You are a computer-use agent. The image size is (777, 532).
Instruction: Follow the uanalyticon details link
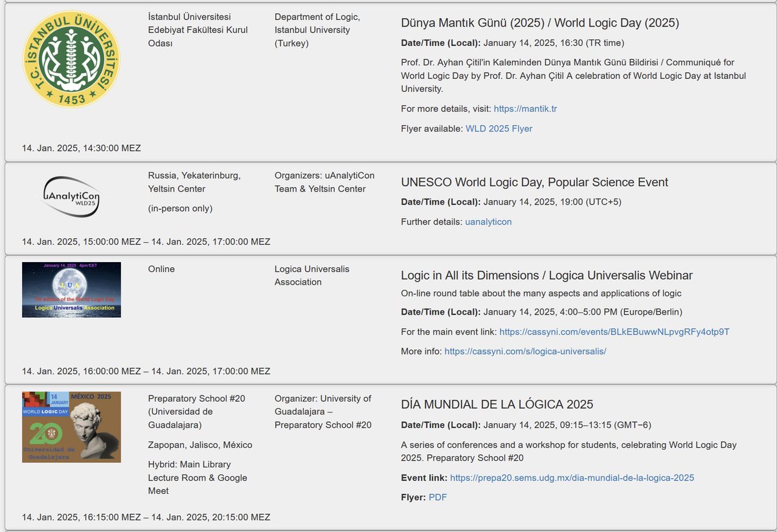click(488, 222)
